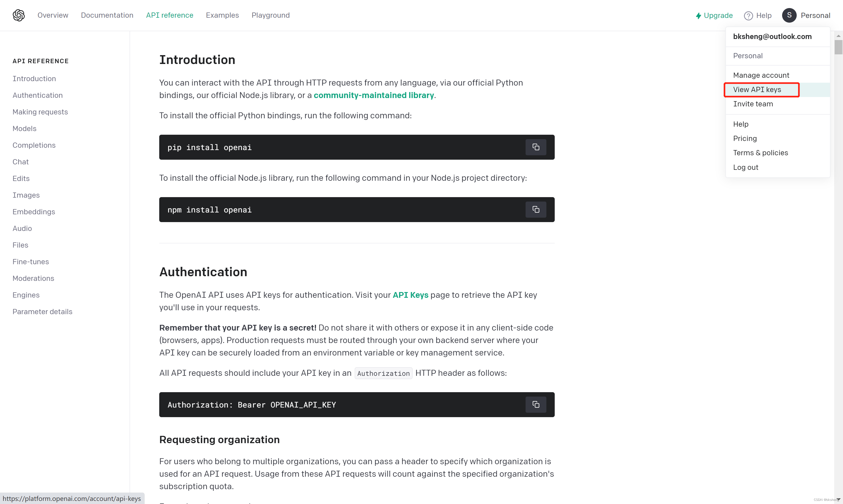Click the Personal account avatar
Viewport: 843px width, 504px height.
789,15
